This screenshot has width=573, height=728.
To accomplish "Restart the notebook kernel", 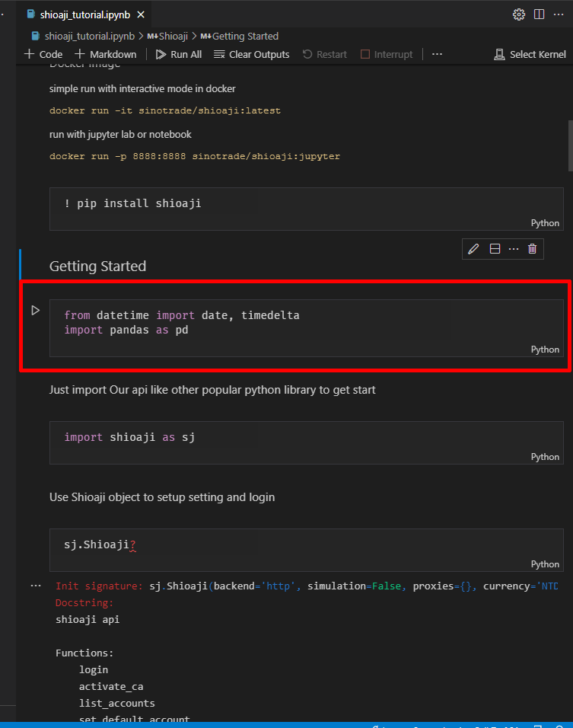I will 325,54.
